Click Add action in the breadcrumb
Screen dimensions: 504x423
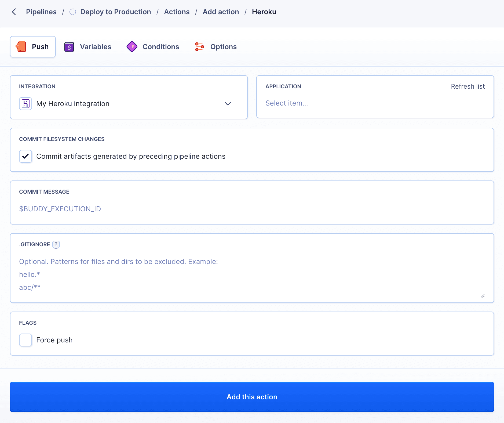click(x=221, y=12)
